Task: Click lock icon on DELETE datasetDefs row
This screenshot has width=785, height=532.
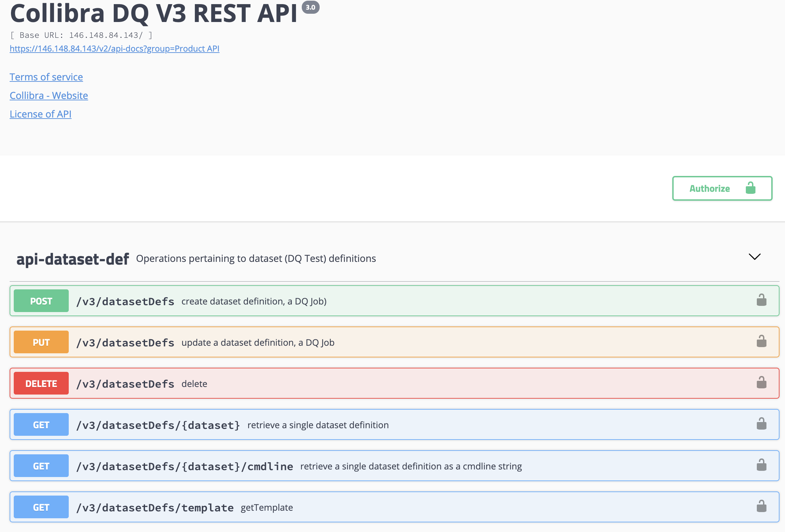Action: 762,383
